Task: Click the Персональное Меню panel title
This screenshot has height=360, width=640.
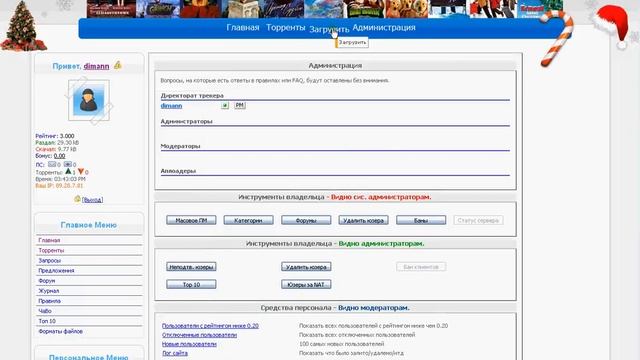Action: pos(89,357)
